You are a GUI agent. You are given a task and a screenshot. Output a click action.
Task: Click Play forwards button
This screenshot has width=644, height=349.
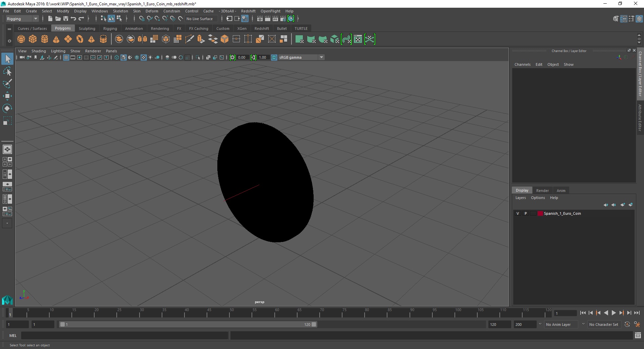(x=613, y=313)
